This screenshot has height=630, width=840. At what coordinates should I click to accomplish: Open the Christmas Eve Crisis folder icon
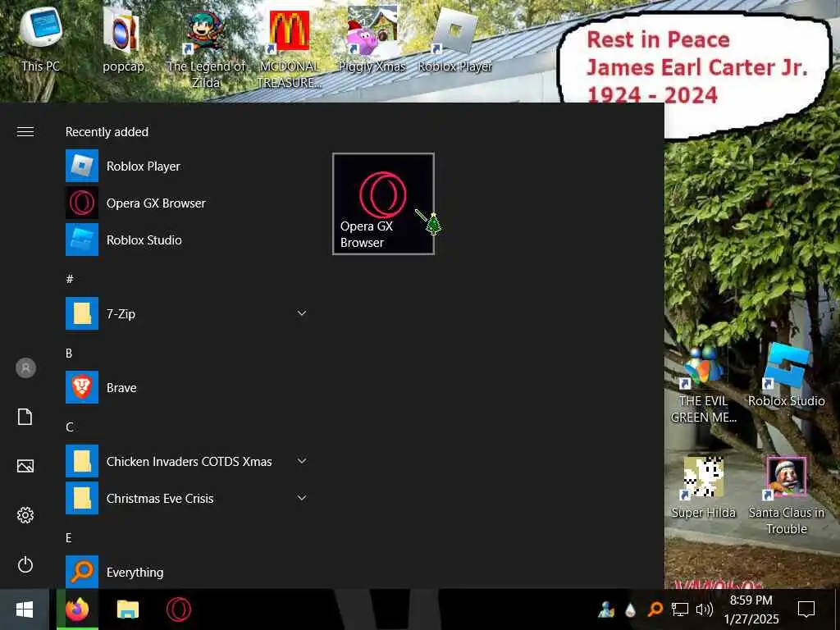coord(82,498)
